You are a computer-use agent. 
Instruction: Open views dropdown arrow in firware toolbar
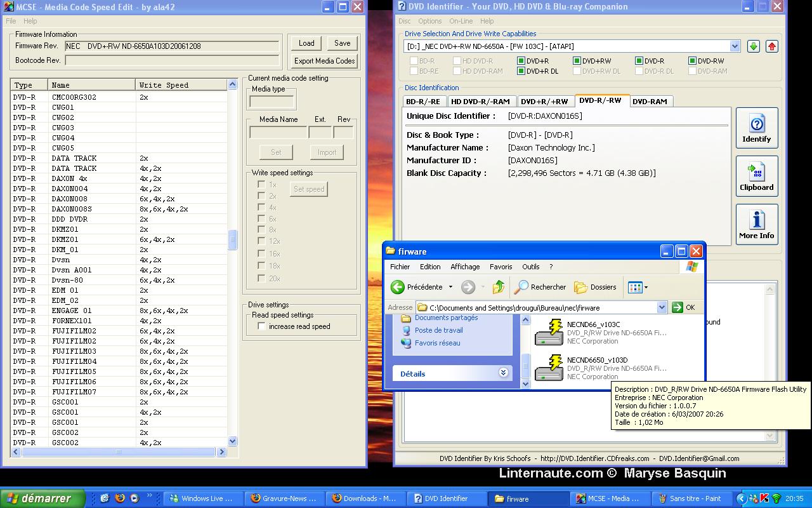click(x=646, y=287)
